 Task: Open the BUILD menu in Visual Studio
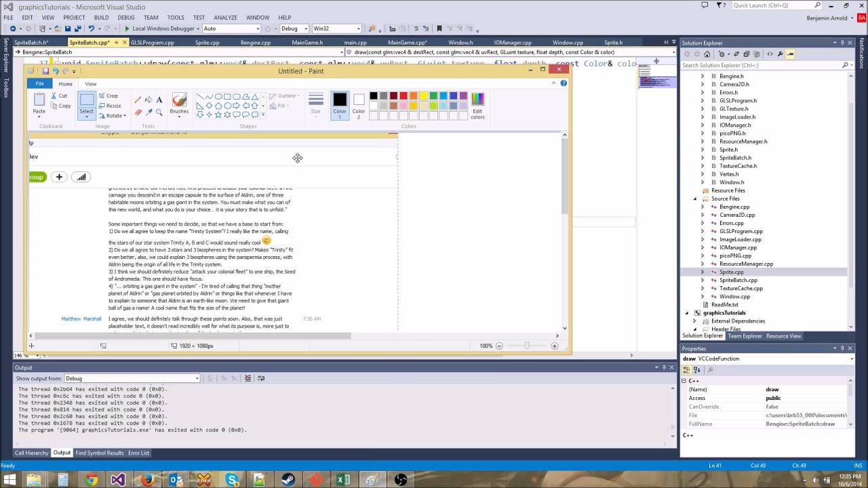point(101,18)
